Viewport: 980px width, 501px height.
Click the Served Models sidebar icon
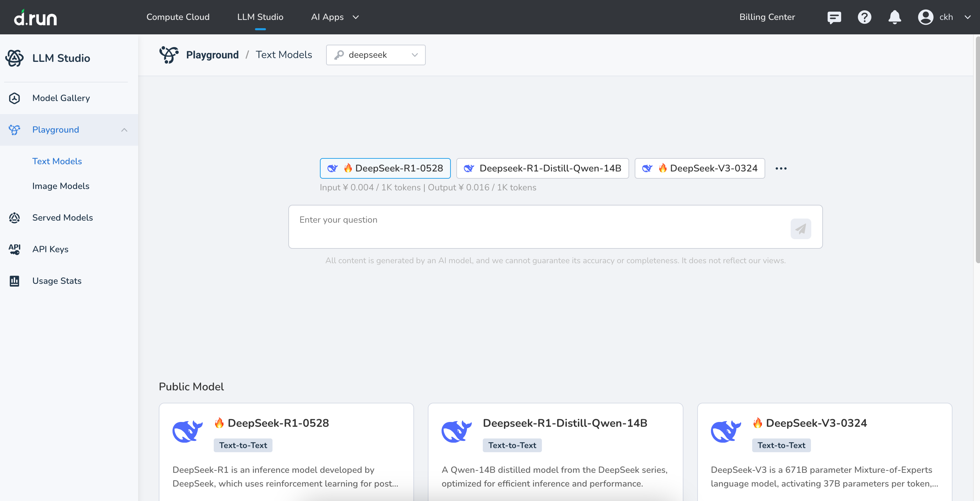[x=14, y=218]
